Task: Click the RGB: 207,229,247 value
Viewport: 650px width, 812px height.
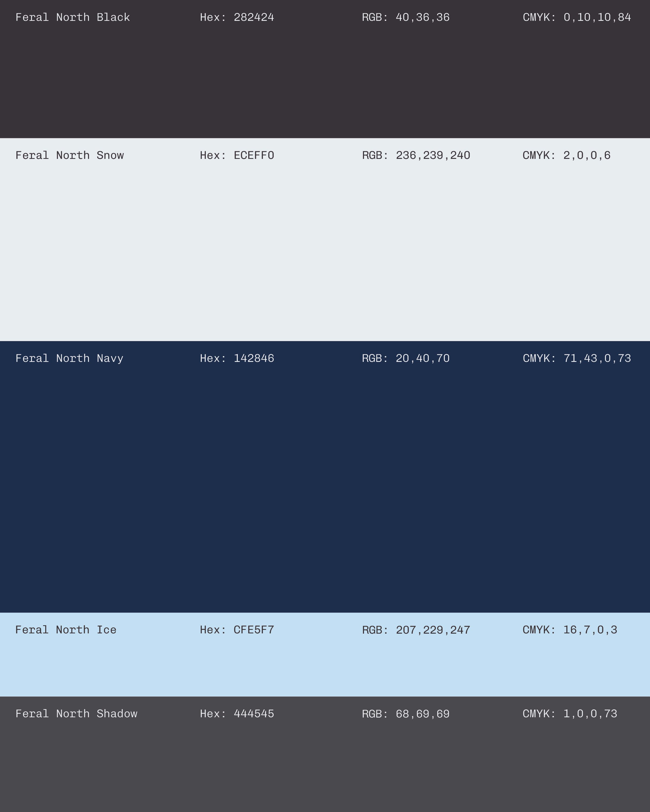Action: click(416, 630)
